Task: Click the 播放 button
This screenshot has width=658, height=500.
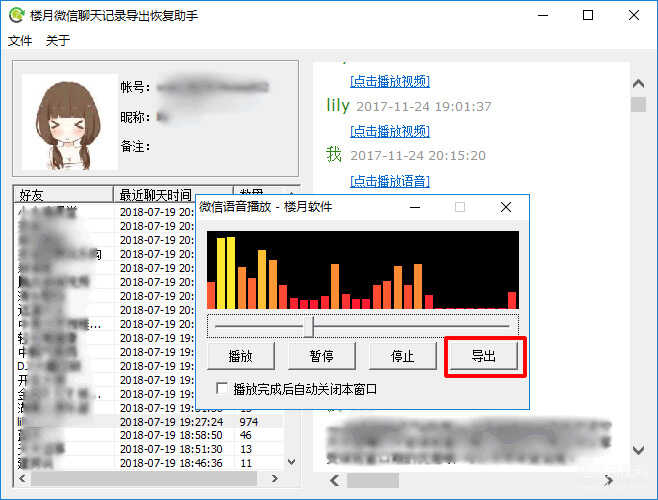Action: click(240, 356)
